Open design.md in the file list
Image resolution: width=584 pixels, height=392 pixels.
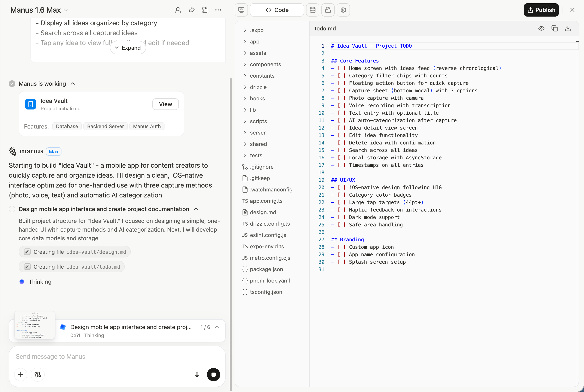point(263,212)
